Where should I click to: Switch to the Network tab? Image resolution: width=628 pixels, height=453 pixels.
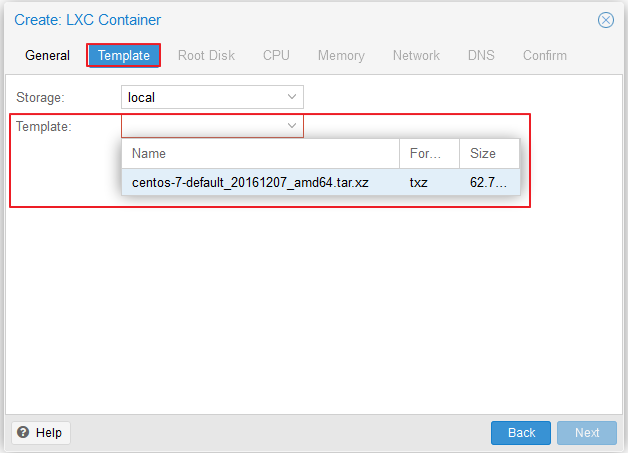416,55
